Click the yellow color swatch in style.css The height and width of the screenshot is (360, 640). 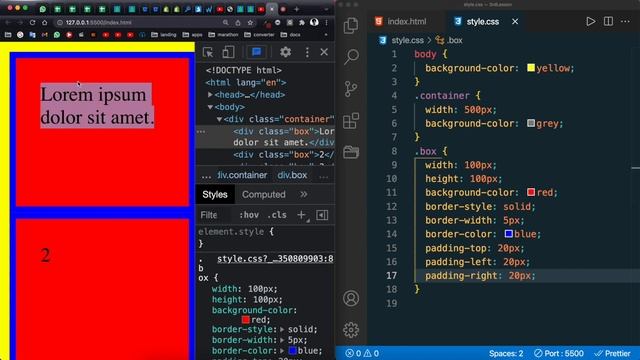click(531, 68)
